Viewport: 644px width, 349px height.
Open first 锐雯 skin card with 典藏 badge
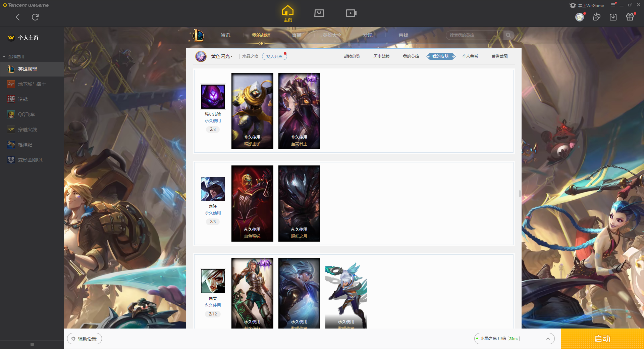coord(252,293)
